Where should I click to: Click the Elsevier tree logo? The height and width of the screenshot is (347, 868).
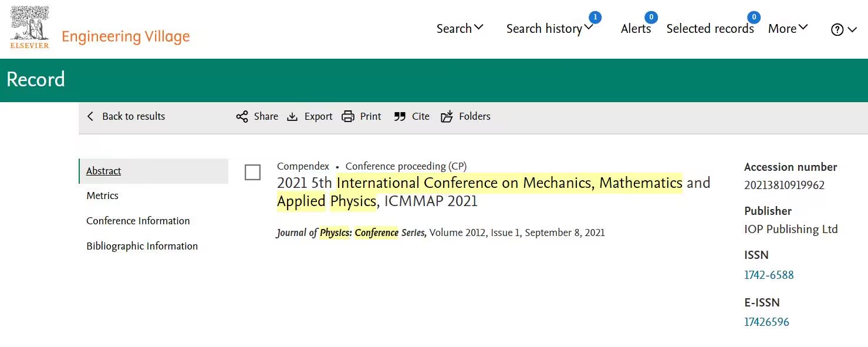tap(29, 27)
